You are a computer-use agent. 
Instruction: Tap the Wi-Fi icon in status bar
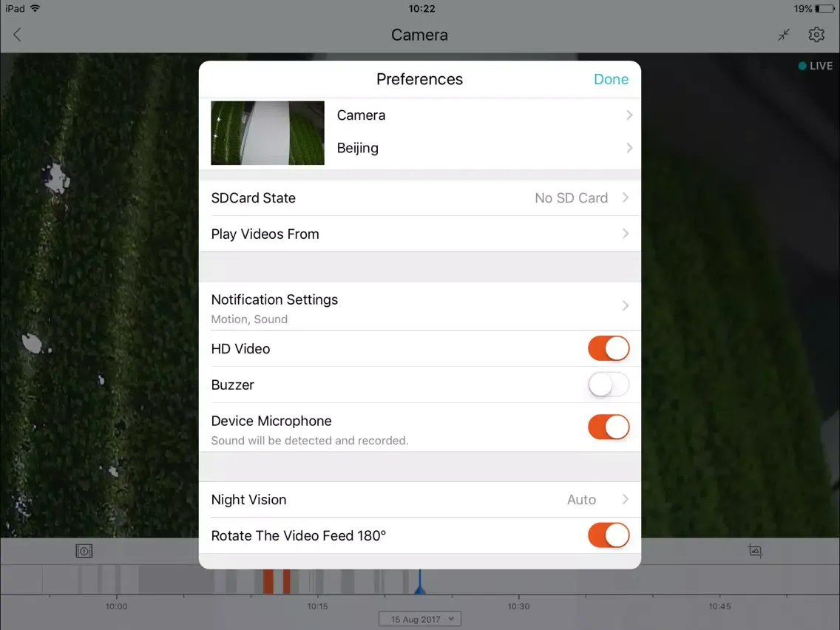(x=35, y=8)
